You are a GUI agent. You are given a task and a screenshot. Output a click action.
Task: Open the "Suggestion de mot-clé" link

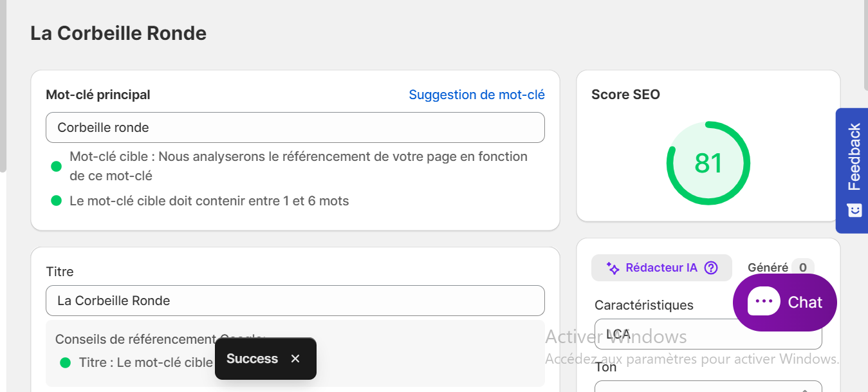[x=477, y=95]
